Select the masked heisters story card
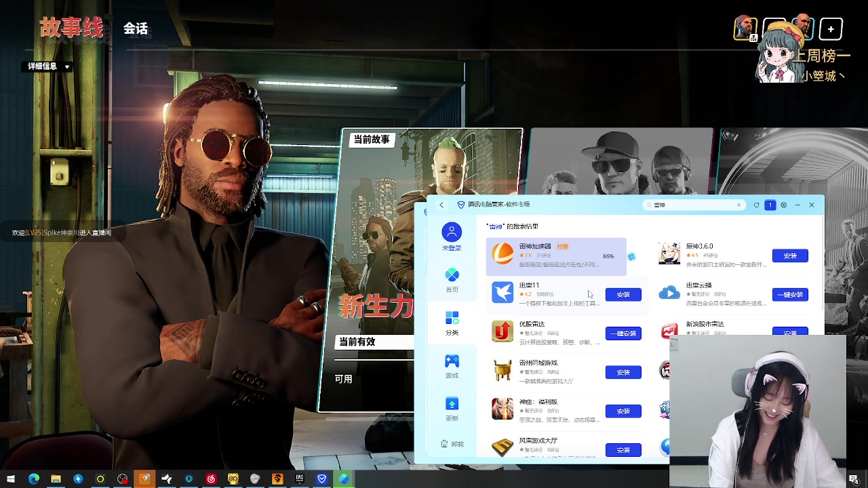 (x=620, y=161)
